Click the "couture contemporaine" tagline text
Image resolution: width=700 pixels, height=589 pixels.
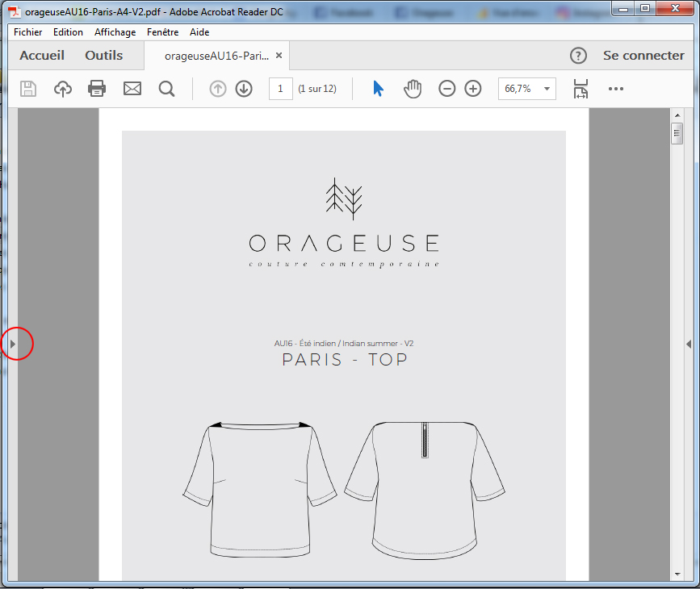click(344, 264)
